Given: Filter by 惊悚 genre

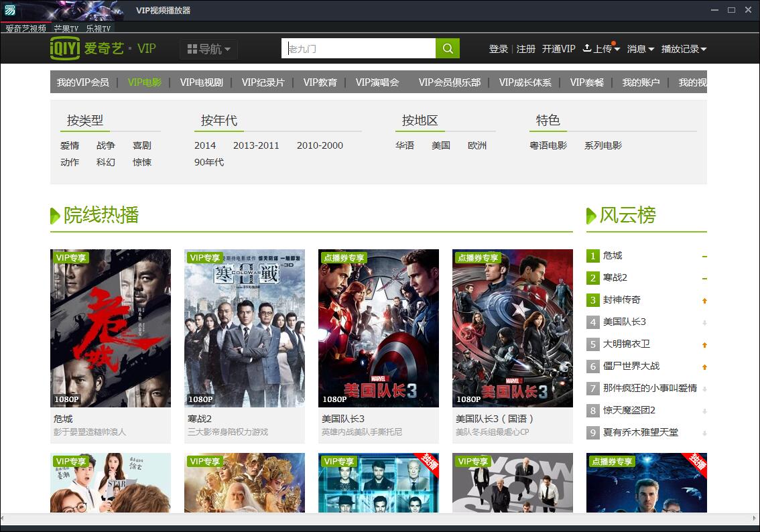Looking at the screenshot, I should pyautogui.click(x=142, y=162).
